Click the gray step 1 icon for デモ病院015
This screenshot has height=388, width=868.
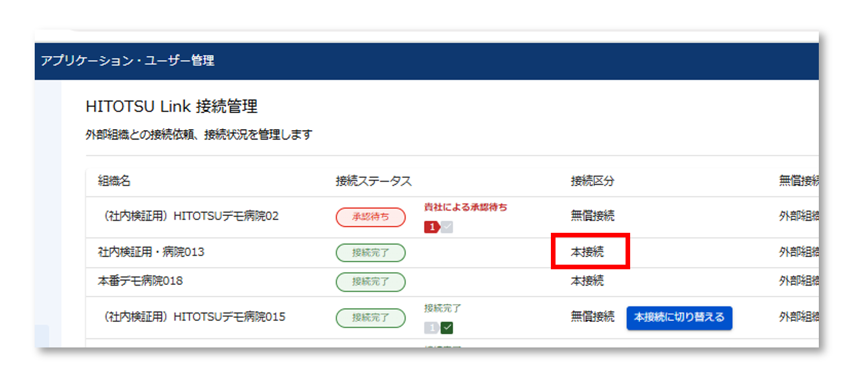[431, 328]
